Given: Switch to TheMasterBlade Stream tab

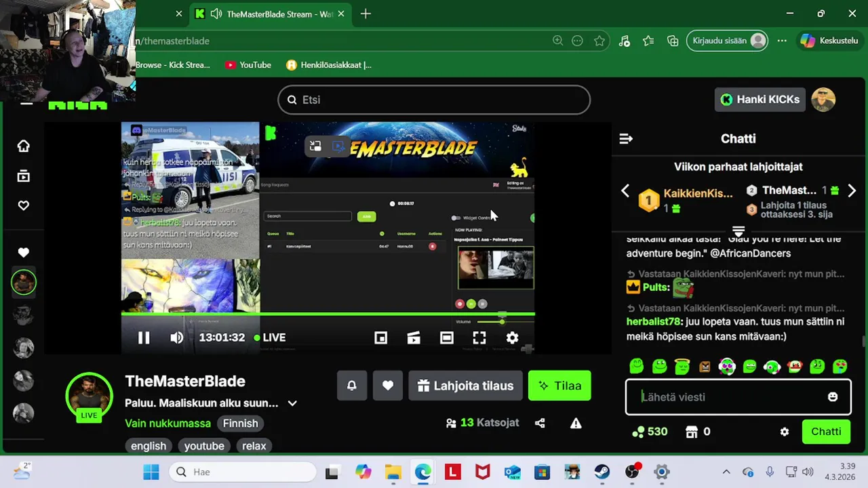Looking at the screenshot, I should pos(271,14).
